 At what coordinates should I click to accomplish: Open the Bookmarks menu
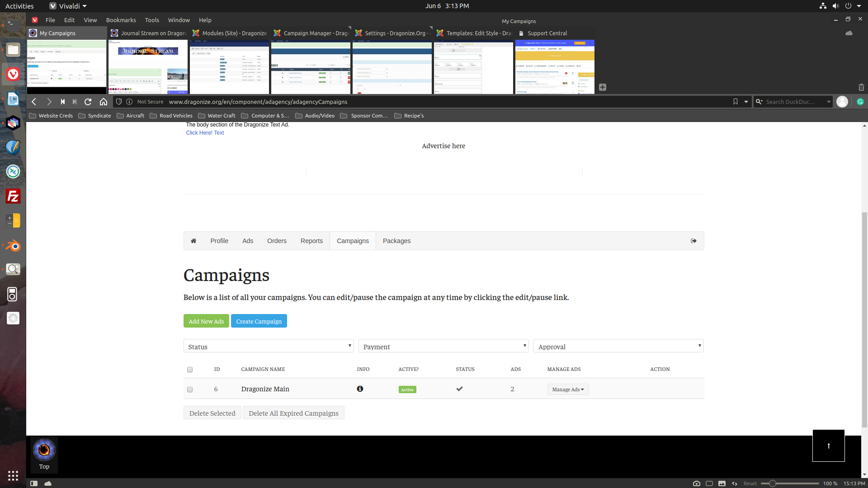tap(121, 20)
